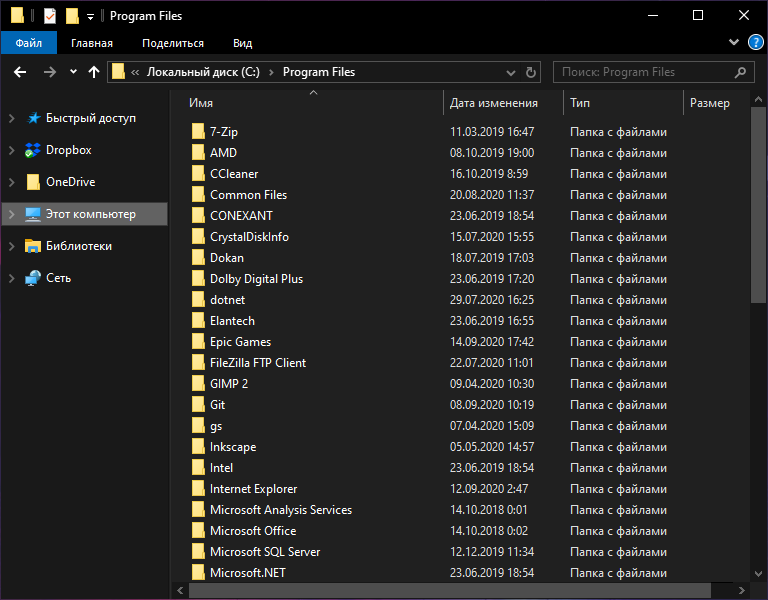Select the CCleaner folder icon
768x600 pixels.
(198, 174)
